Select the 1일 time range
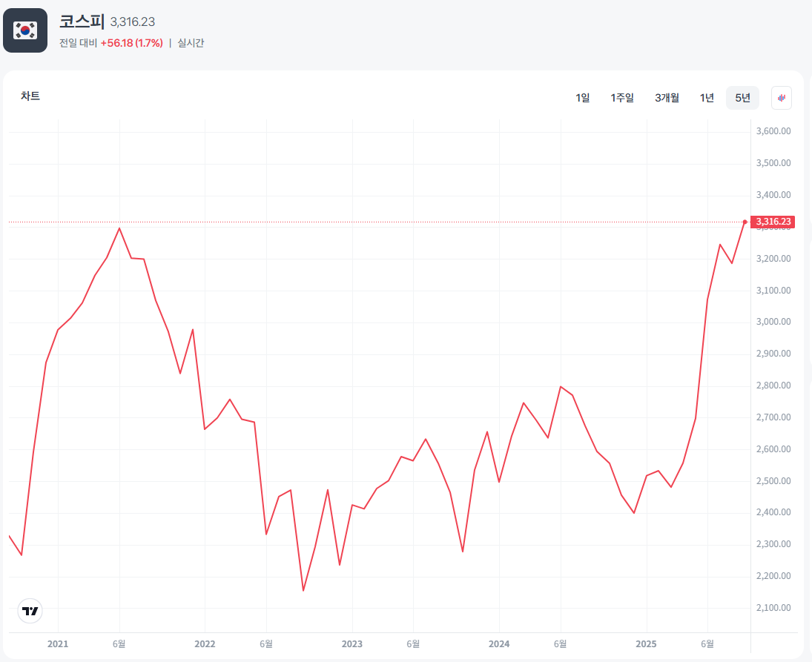 pyautogui.click(x=583, y=98)
